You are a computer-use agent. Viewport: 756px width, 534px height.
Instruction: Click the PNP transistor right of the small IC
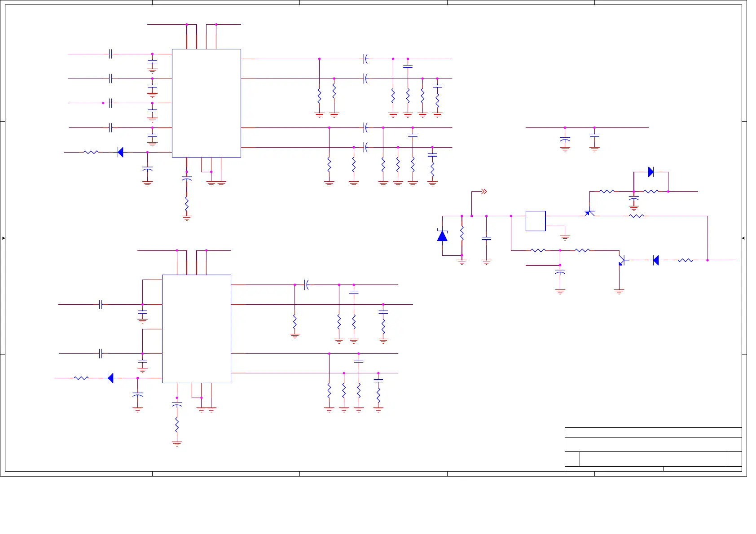[x=589, y=213]
